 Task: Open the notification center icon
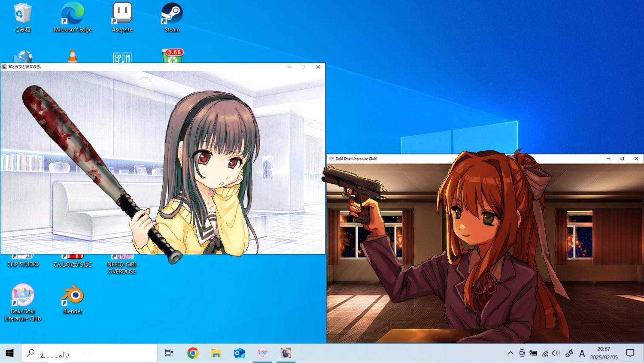630,353
